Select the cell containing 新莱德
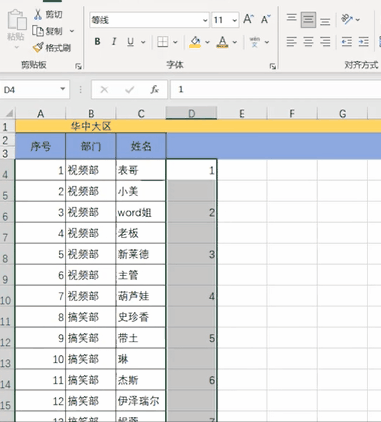 coord(141,254)
